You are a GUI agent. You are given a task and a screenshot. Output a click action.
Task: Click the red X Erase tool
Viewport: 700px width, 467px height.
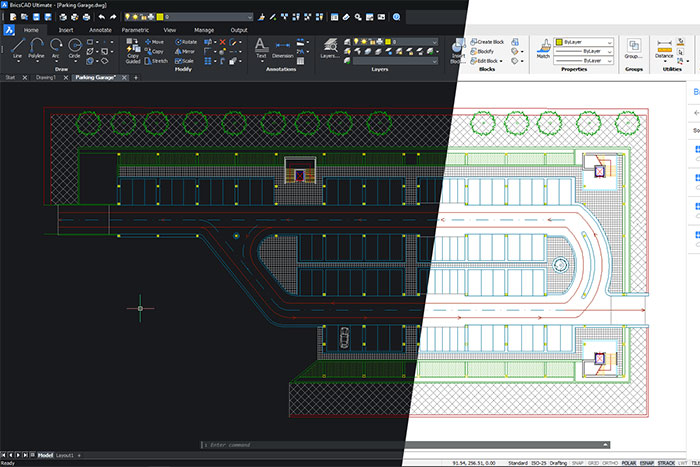pos(222,42)
